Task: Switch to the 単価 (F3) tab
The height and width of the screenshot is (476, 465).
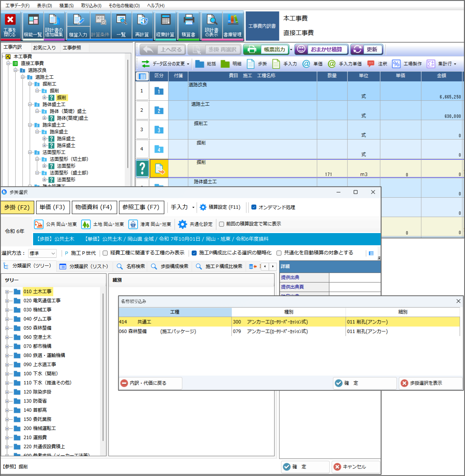Action: pos(52,207)
